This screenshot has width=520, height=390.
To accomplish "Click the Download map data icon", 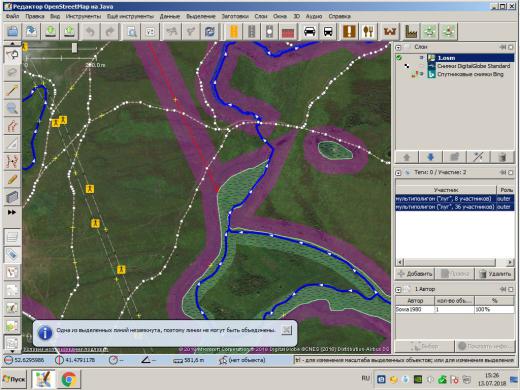I will (50, 32).
